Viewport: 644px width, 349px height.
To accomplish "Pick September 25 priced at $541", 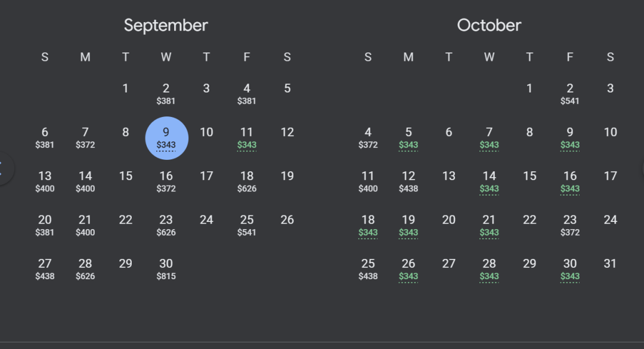I will tap(247, 226).
